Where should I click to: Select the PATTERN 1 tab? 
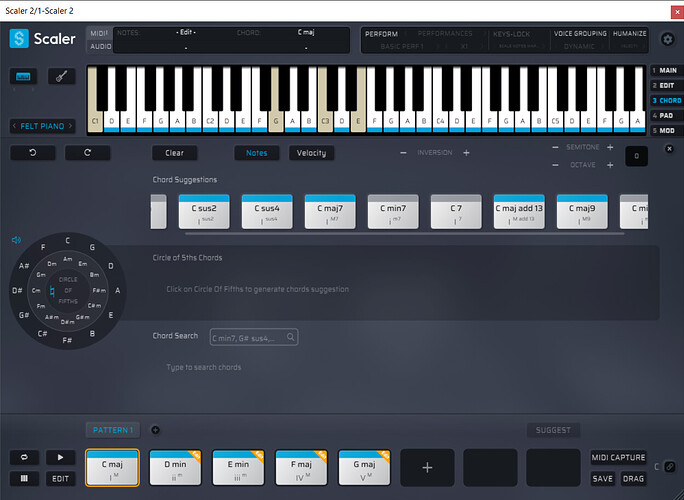(113, 430)
